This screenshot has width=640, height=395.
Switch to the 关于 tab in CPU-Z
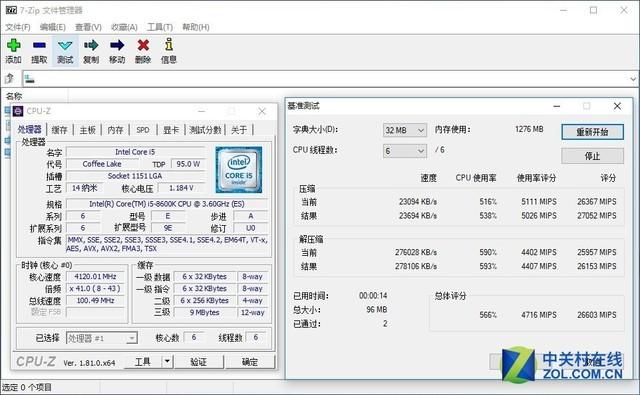(x=239, y=130)
